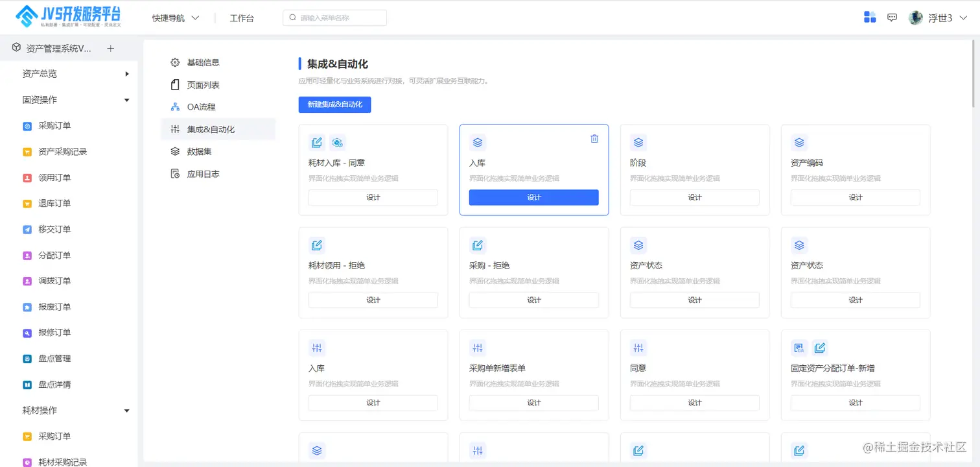Click the layers icon on 阶段 card
The height and width of the screenshot is (467, 980).
[x=638, y=143]
